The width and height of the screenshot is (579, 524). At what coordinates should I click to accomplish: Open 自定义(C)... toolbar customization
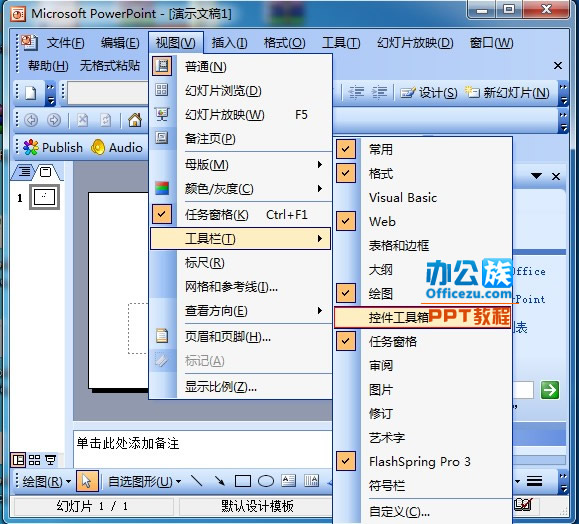coord(423,512)
